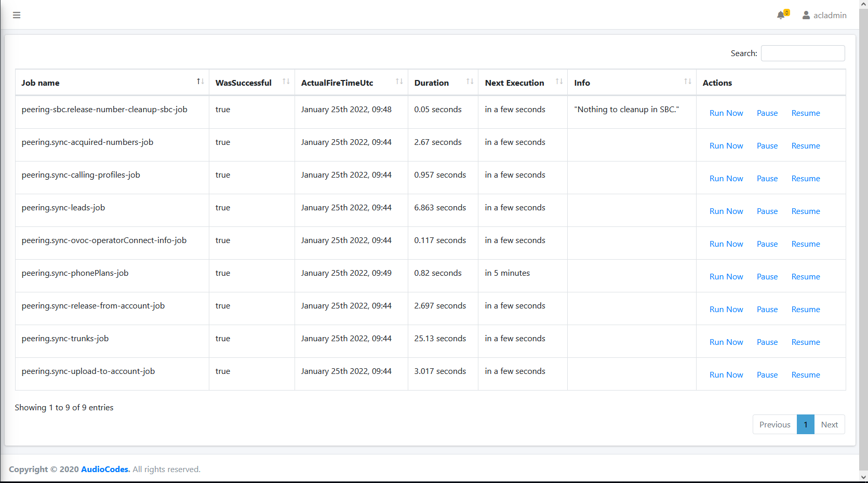Screen dimensions: 868x483
Task: Sort by Next Execution column arrows
Action: pyautogui.click(x=559, y=82)
